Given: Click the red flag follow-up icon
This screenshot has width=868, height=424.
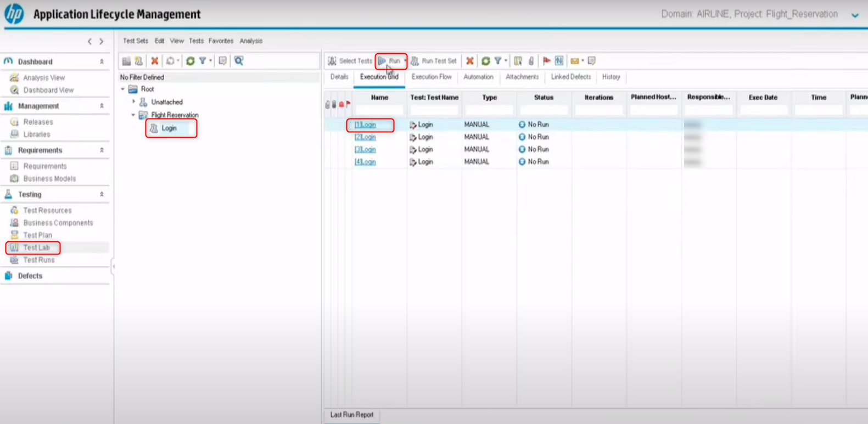Looking at the screenshot, I should [546, 61].
